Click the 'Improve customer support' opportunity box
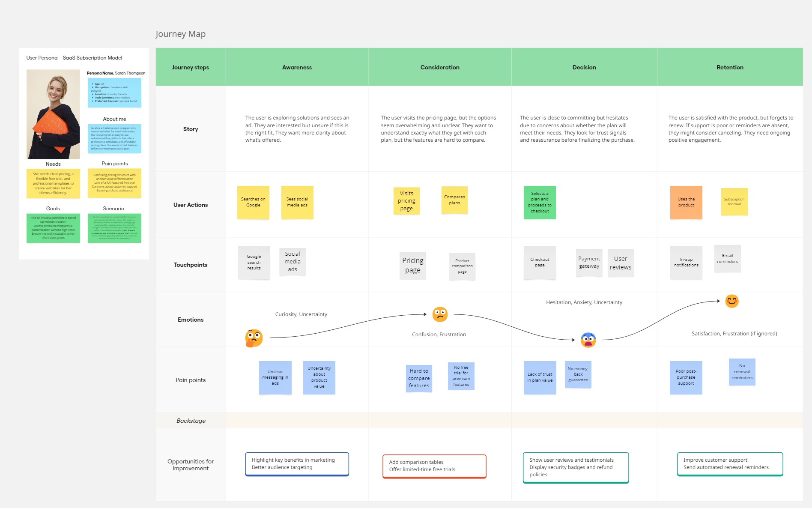Image resolution: width=812 pixels, height=508 pixels. [x=730, y=464]
